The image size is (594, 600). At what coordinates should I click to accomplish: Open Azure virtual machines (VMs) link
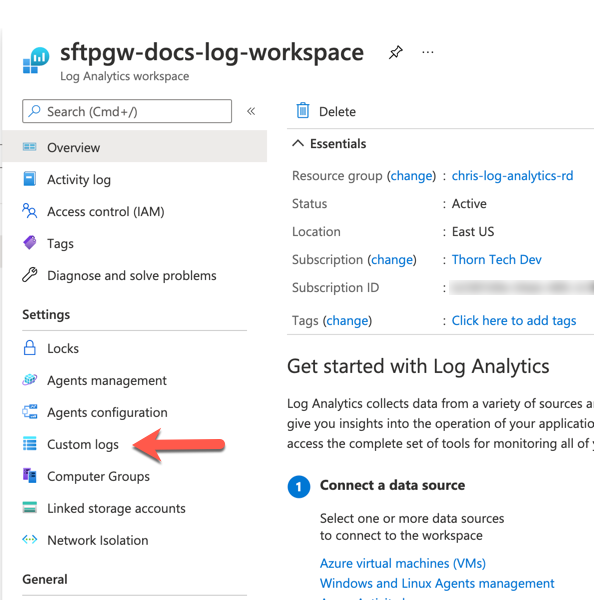pyautogui.click(x=403, y=564)
